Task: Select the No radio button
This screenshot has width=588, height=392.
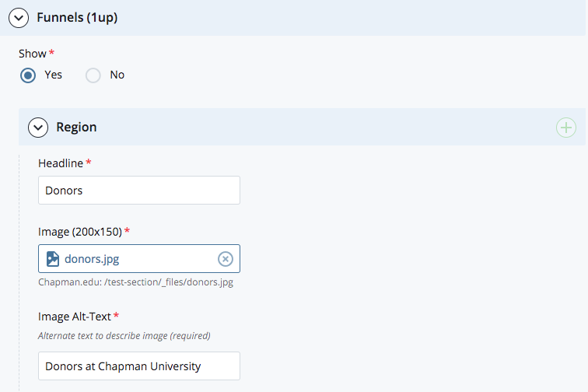Action: tap(93, 75)
